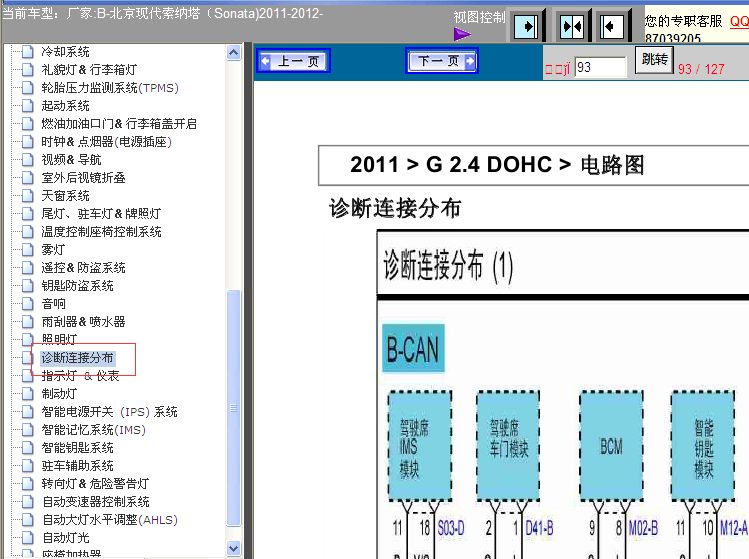Screen dimensions: 749x559
Task: Open 自动灯光 entry
Action: (x=66, y=538)
